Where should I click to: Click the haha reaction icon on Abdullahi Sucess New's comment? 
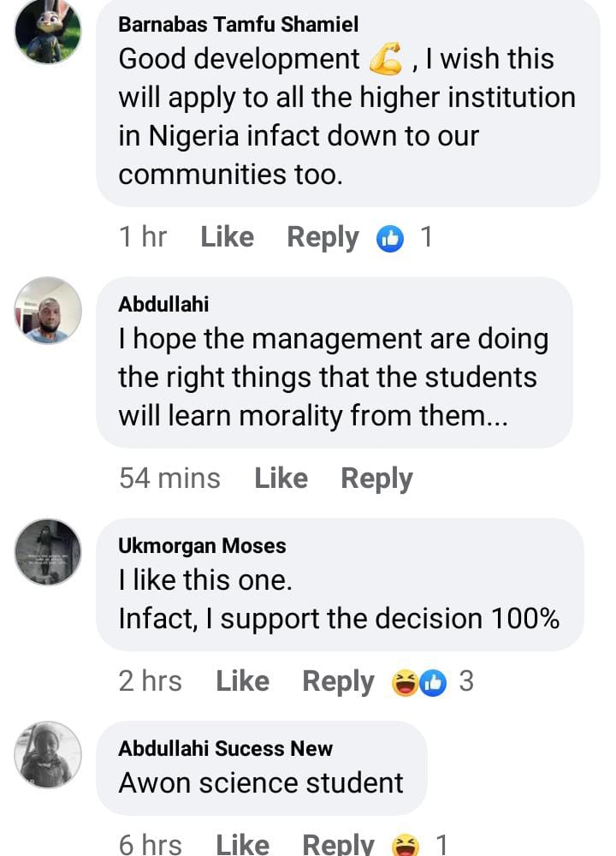tap(405, 847)
